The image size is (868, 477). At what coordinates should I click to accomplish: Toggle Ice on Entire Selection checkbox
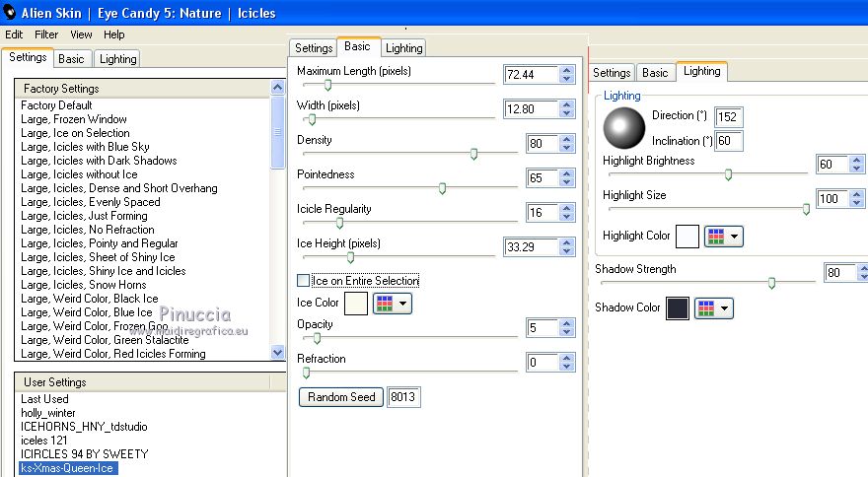click(304, 281)
